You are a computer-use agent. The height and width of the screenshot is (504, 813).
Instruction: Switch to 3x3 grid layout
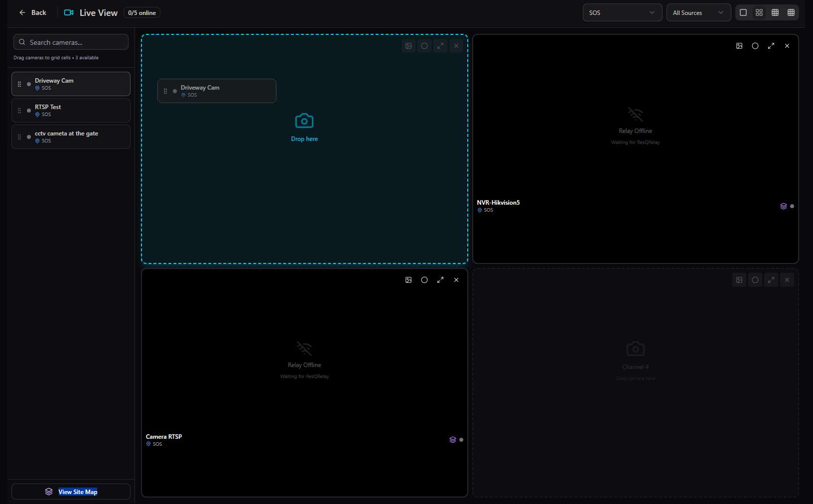[775, 12]
